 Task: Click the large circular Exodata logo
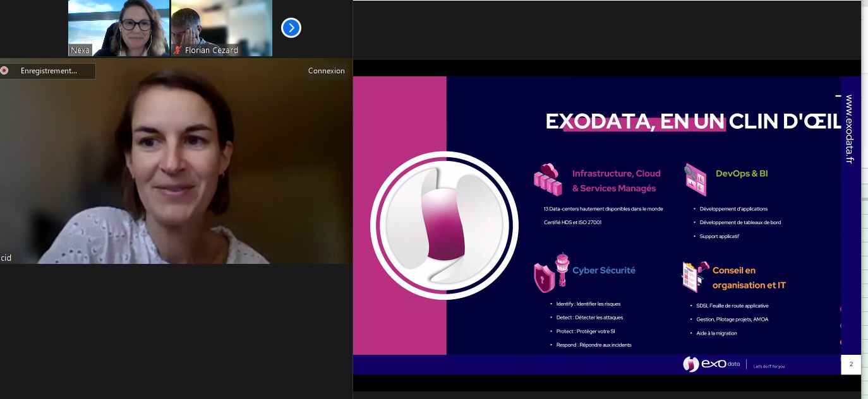444,225
